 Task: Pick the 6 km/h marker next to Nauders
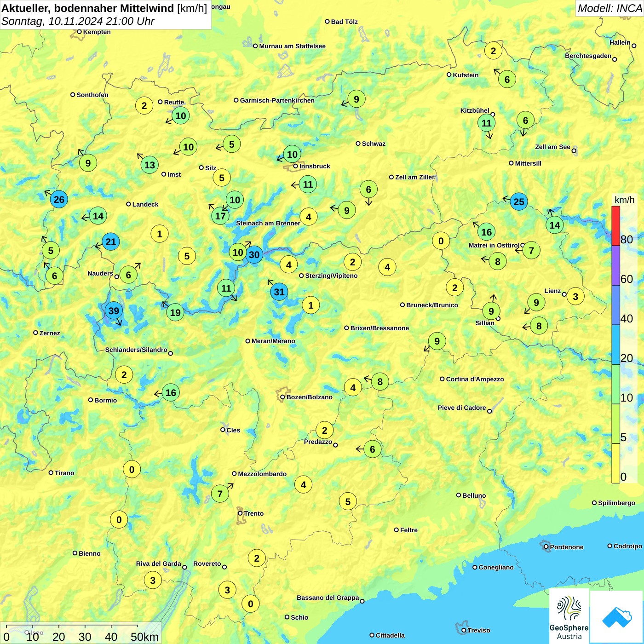pyautogui.click(x=128, y=275)
